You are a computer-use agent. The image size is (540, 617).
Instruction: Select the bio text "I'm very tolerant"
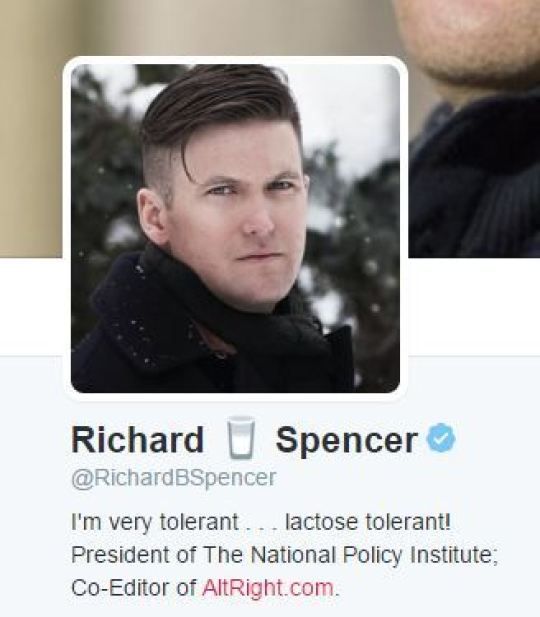pos(155,523)
